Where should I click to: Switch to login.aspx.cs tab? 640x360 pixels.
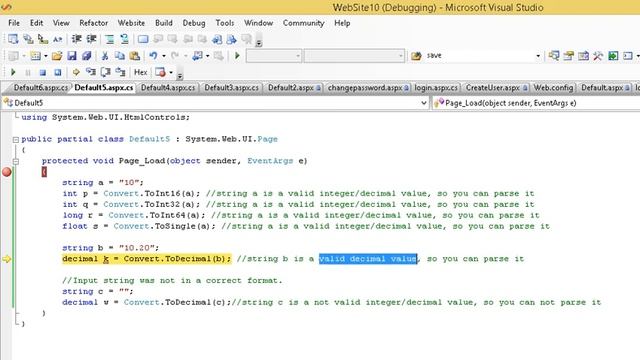436,88
